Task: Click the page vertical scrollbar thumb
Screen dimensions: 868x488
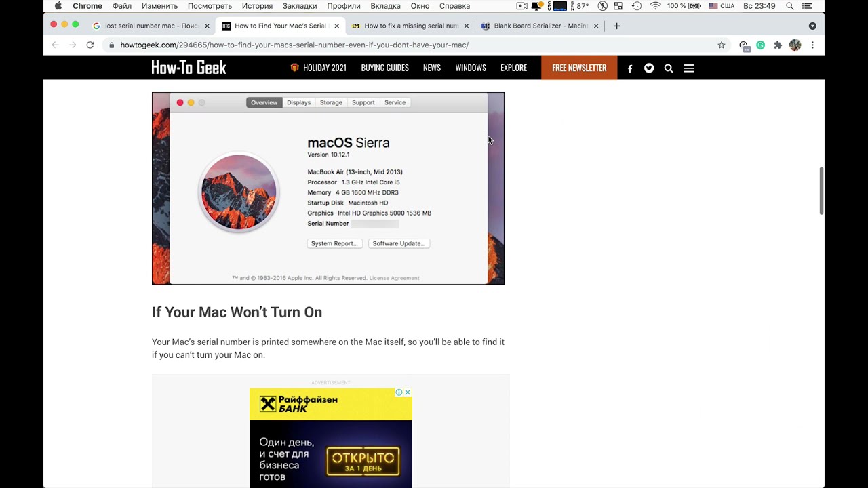Action: [x=821, y=190]
